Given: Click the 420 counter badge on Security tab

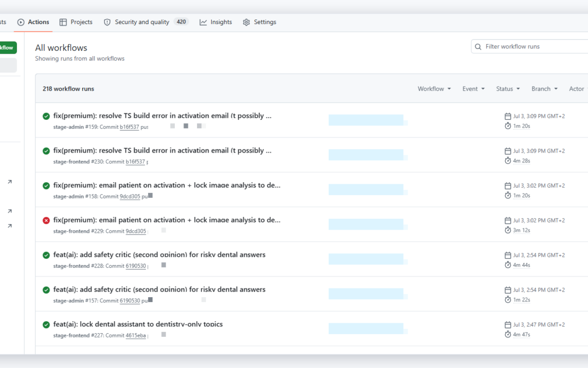Looking at the screenshot, I should 181,22.
